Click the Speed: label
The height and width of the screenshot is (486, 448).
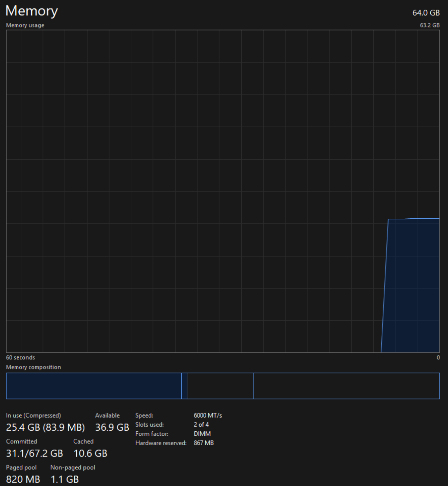coord(144,415)
